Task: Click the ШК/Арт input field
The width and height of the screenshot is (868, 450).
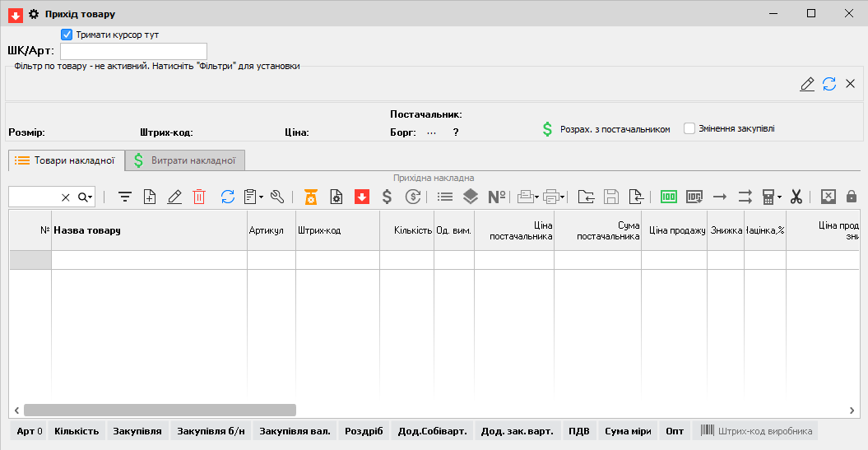Action: click(133, 51)
